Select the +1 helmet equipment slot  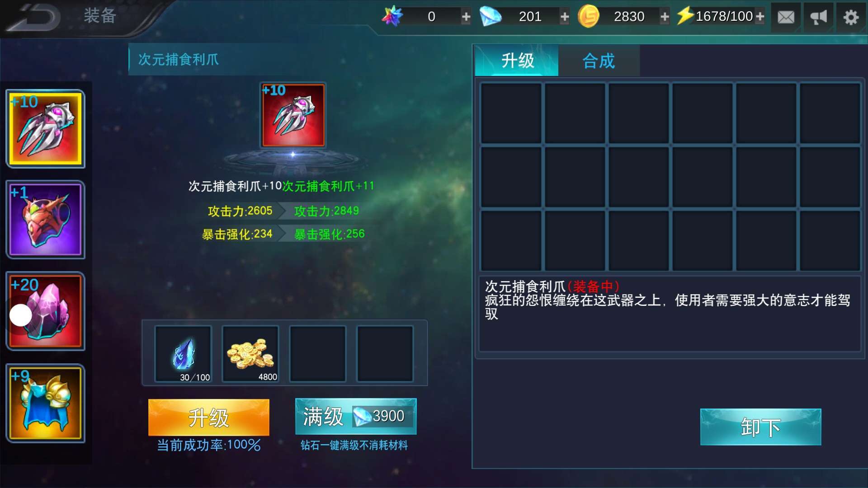45,220
